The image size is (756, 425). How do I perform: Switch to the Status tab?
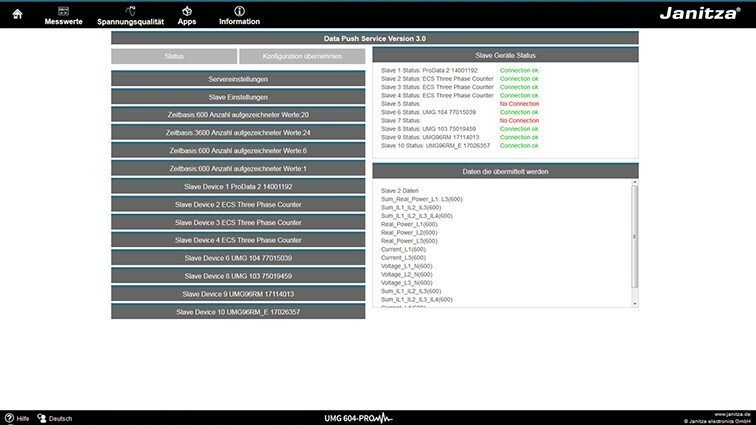pos(174,57)
